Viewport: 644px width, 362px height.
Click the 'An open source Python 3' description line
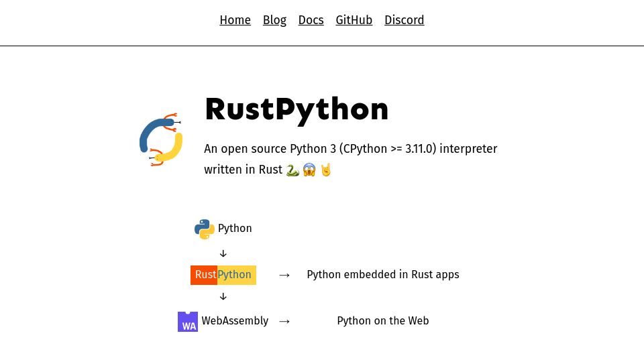pos(350,149)
